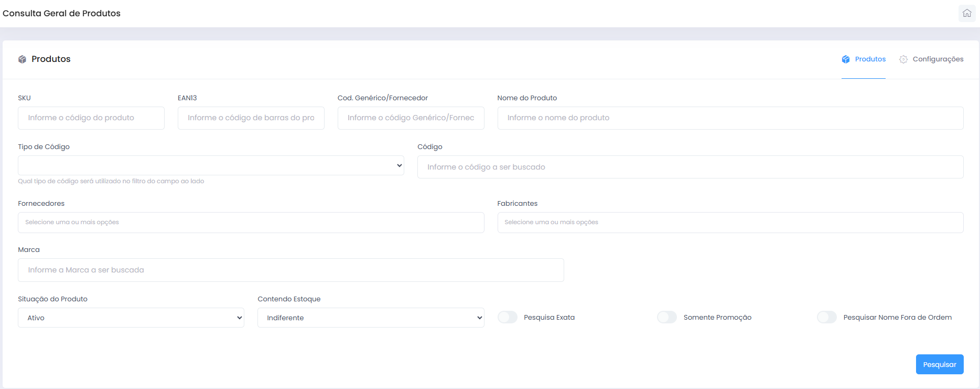Expand the Situação do Produto dropdown

131,318
